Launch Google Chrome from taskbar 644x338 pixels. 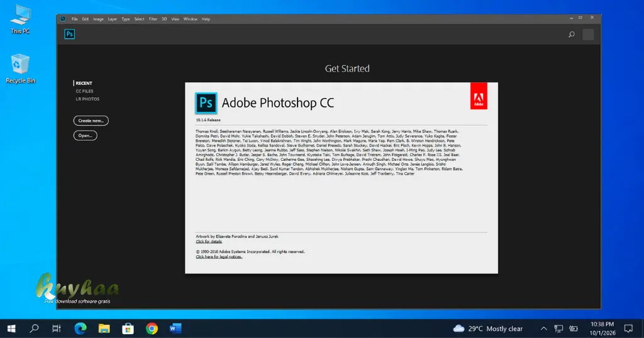pyautogui.click(x=152, y=329)
